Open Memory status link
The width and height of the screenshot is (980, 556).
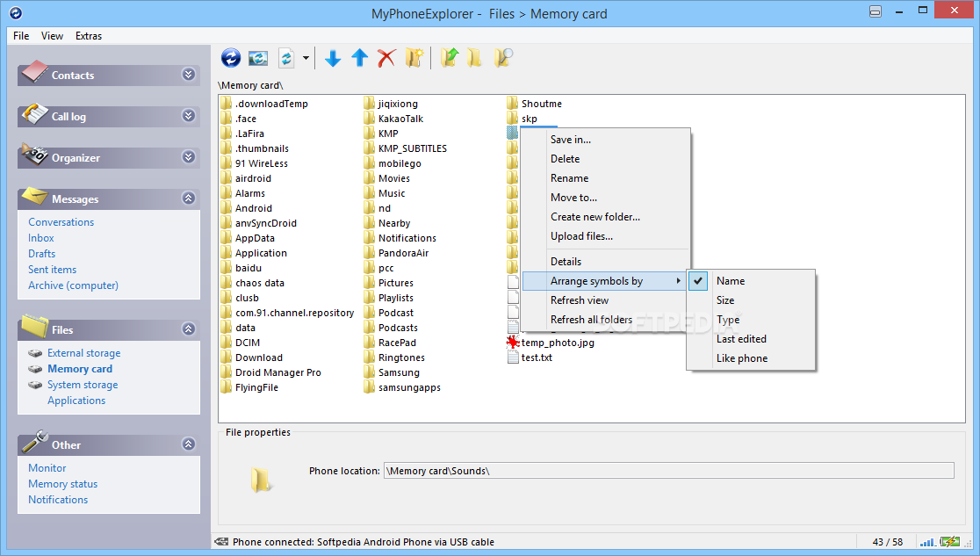[62, 483]
